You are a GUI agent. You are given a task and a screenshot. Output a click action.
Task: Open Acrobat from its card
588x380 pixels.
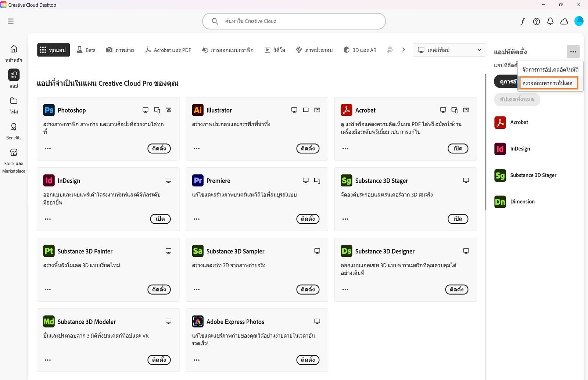458,149
